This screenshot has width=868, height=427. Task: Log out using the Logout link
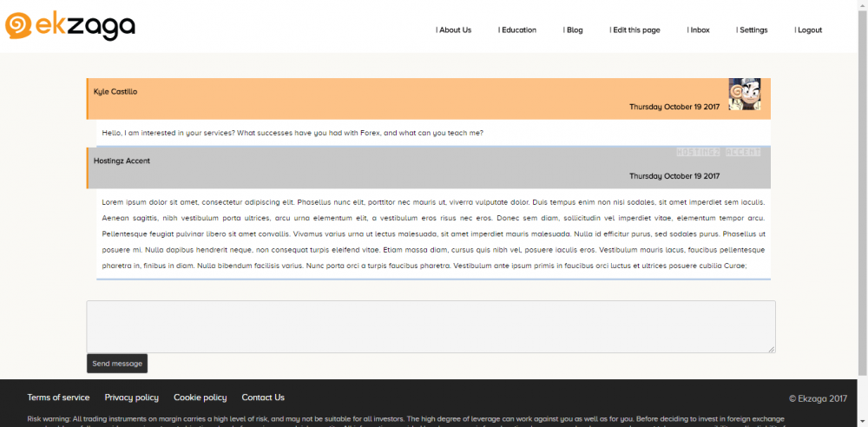[x=808, y=30]
